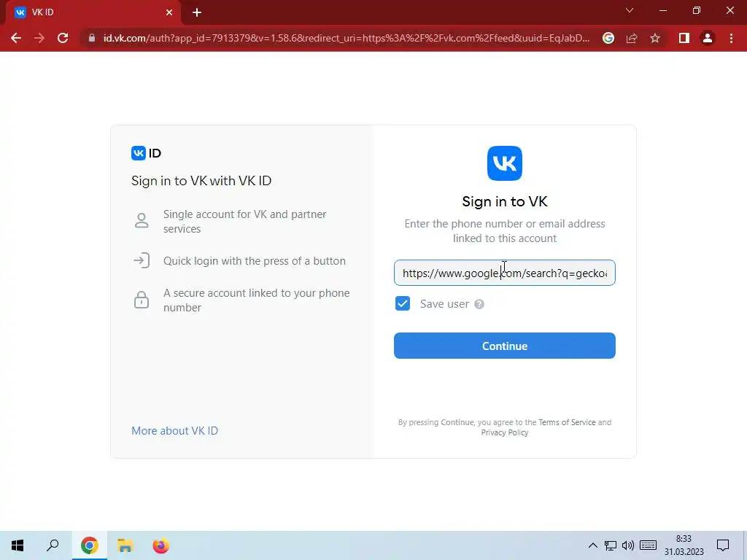
Task: Click the browser forward arrow
Action: click(x=39, y=38)
